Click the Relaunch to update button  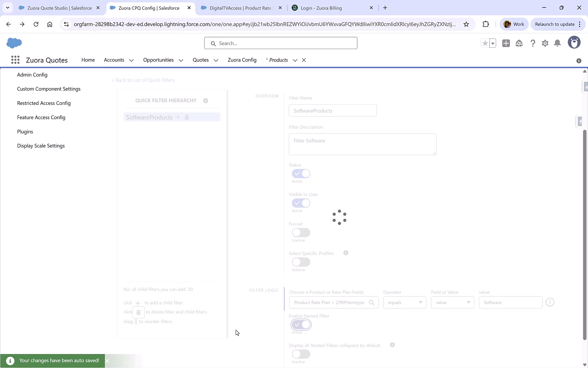click(555, 24)
